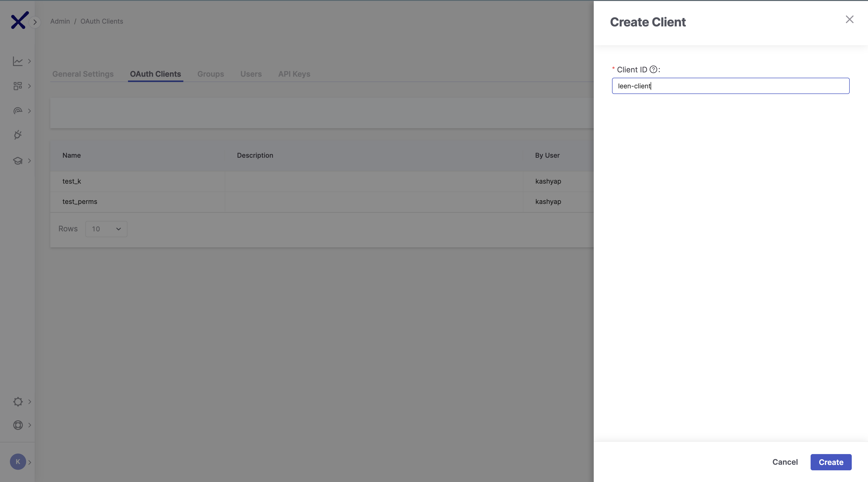This screenshot has height=482, width=868.
Task: Click the Cancel button in the dialog
Action: tap(785, 462)
